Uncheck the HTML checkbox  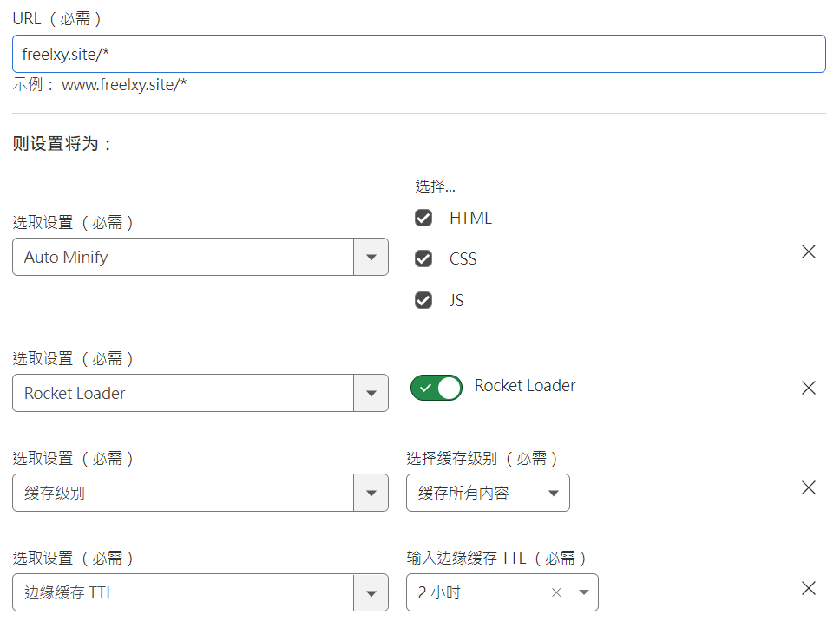[423, 218]
